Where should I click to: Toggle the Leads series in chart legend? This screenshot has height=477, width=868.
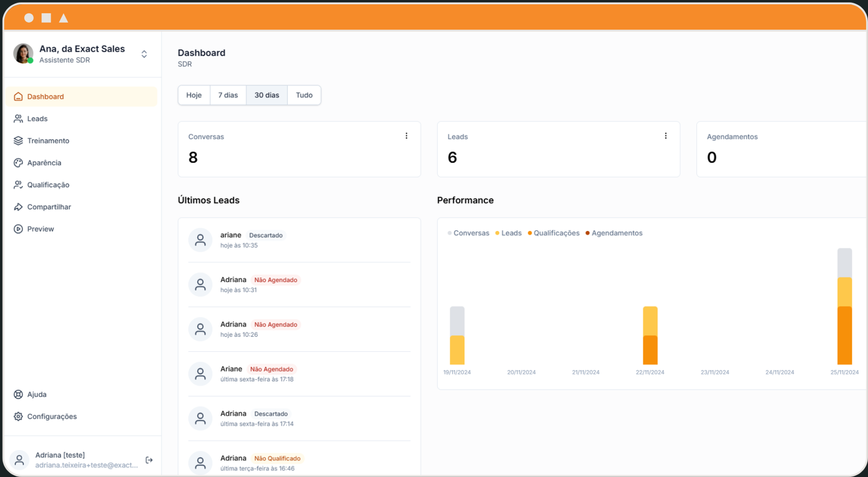tap(508, 233)
